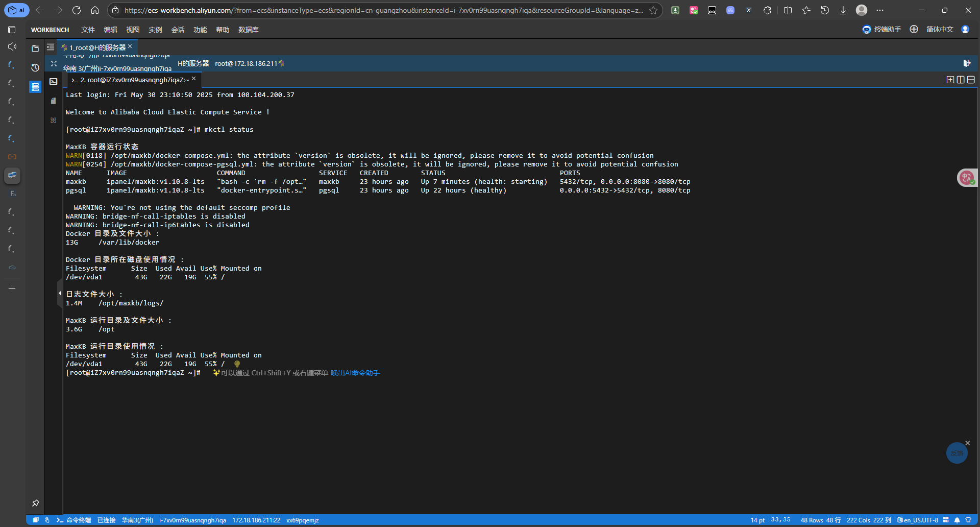980x527 pixels.
Task: Click the exit session door icon
Action: pos(967,63)
